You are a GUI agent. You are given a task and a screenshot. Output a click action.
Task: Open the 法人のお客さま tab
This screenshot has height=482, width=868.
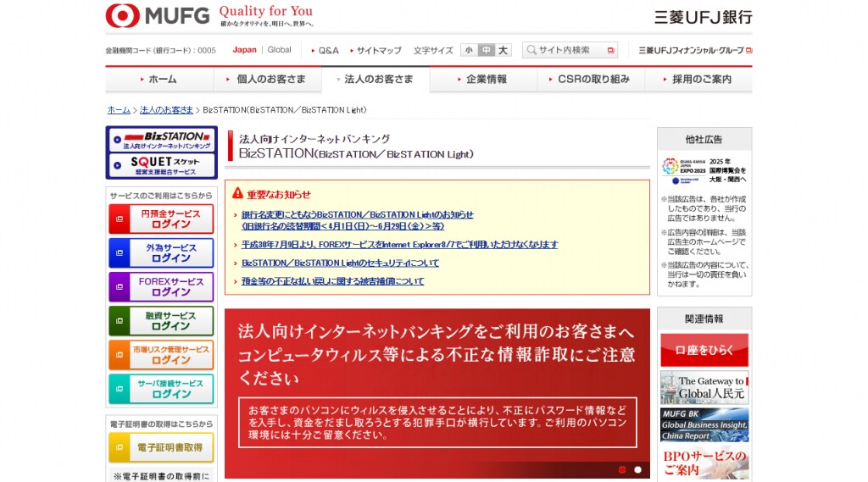coord(376,79)
